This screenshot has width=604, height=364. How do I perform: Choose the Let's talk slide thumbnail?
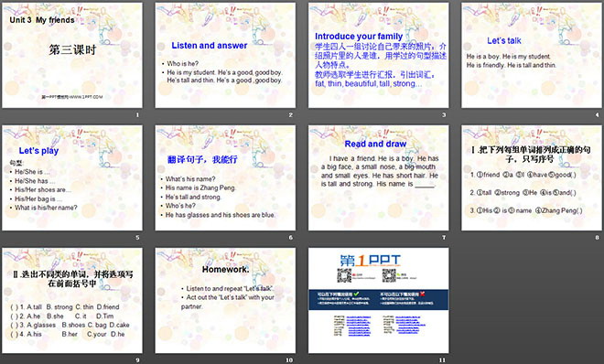532,56
